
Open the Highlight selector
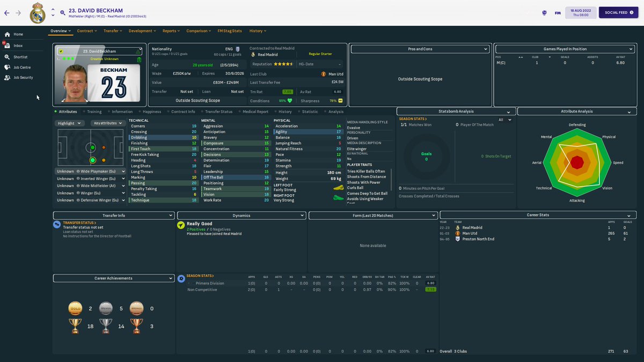click(69, 123)
